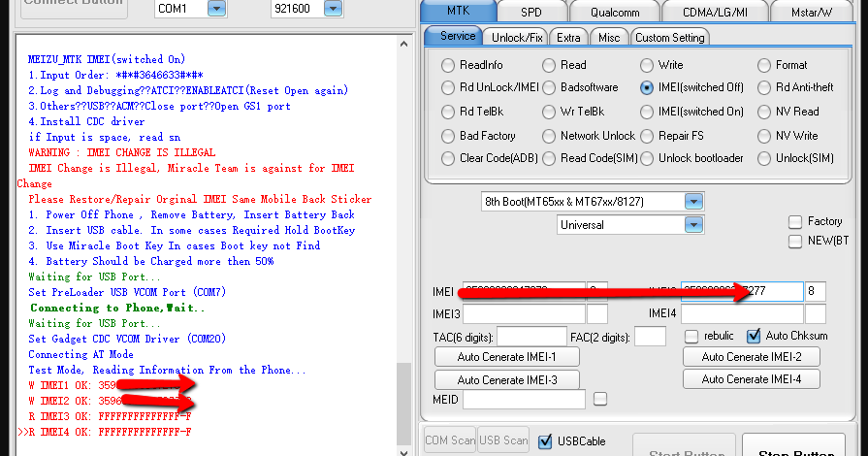Expand the 8th Boot(MT65xx & MT67xx/8127) dropdown
Viewport: 868px width, 456px height.
693,202
